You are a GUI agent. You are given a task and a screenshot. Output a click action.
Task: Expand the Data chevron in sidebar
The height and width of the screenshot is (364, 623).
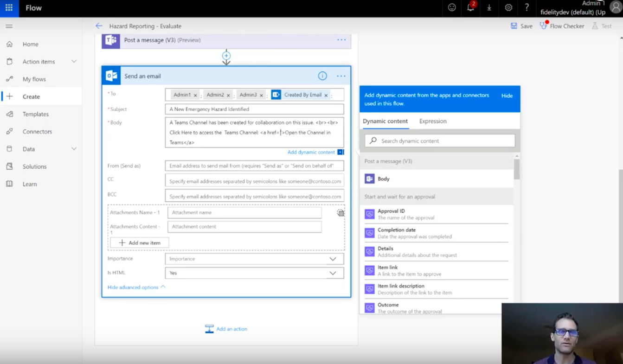pos(74,149)
